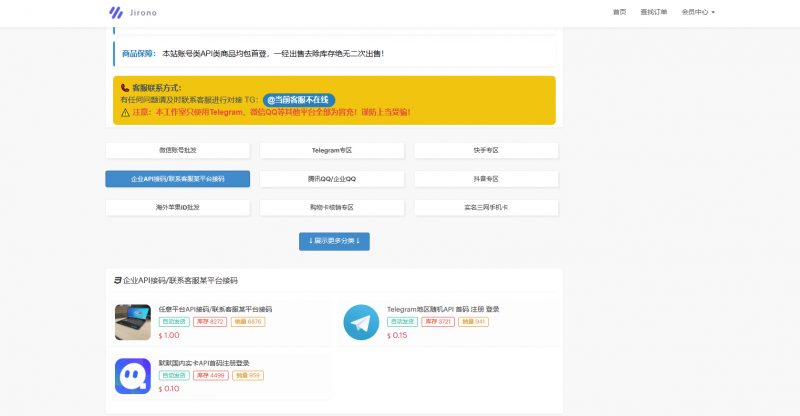Open the Telegram地区随机API product link
The image size is (800, 416).
(443, 309)
